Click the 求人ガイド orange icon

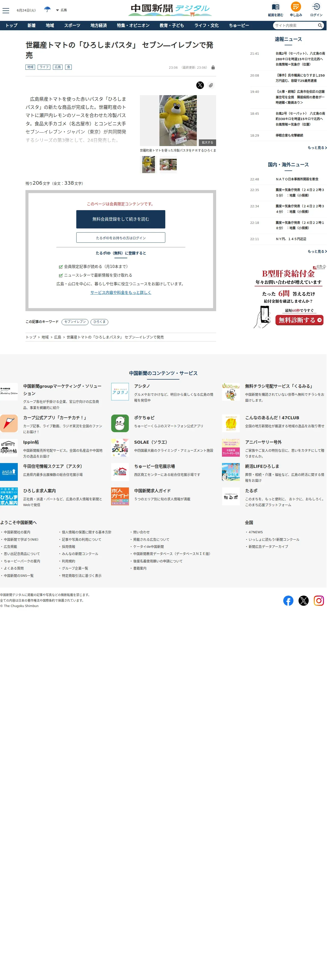pos(120,496)
